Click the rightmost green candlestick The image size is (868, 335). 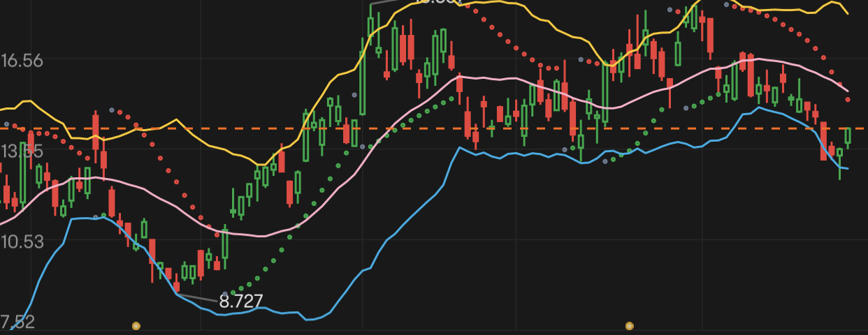pos(848,135)
